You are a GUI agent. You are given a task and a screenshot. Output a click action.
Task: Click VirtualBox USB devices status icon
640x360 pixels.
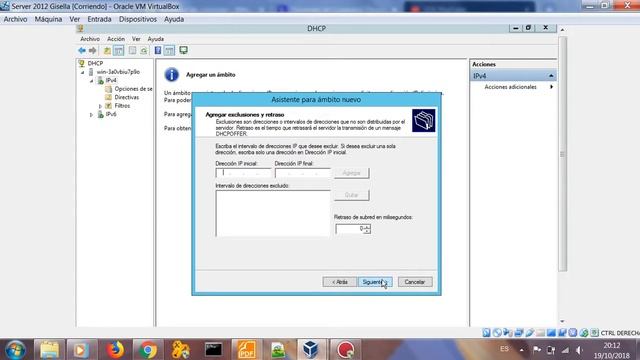(x=529, y=333)
